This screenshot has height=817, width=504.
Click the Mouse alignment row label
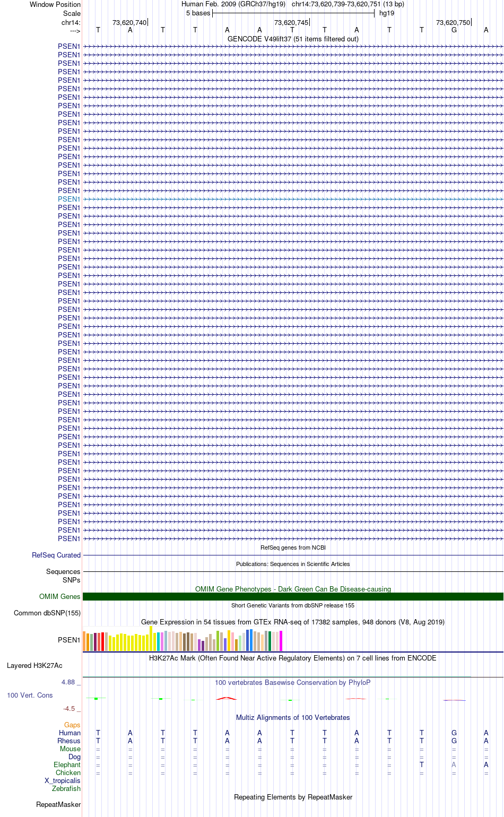(71, 749)
